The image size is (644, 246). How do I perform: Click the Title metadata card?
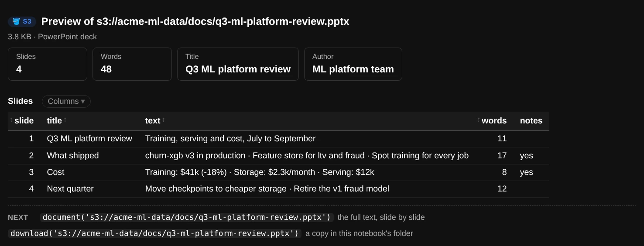238,64
